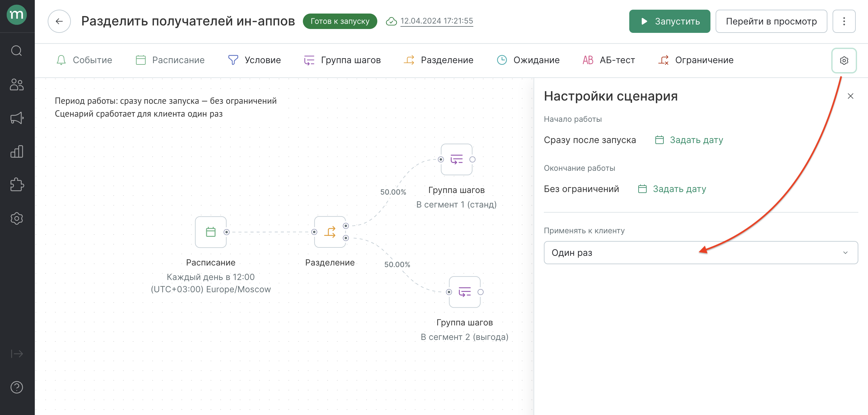Viewport: 868px width, 415px height.
Task: Click the cloud saved status icon
Action: click(391, 21)
